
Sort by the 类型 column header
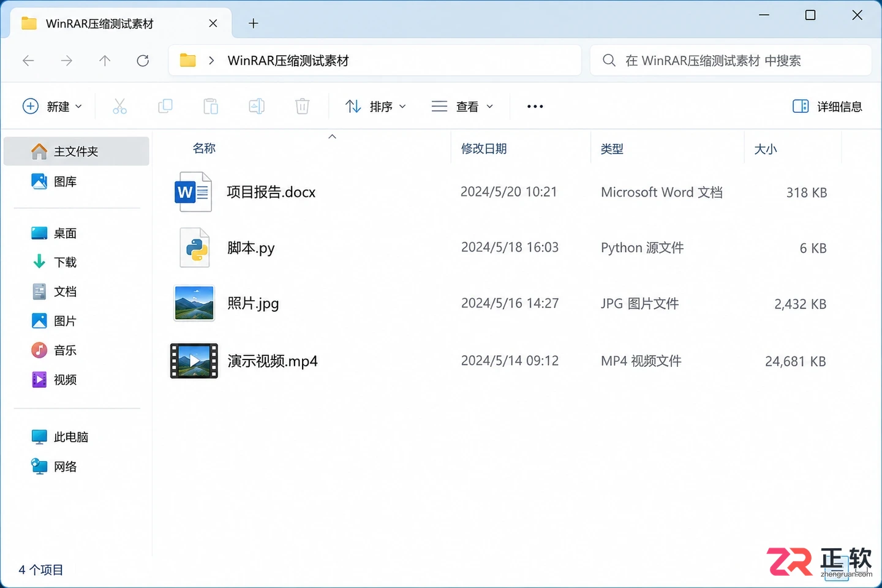(x=612, y=149)
